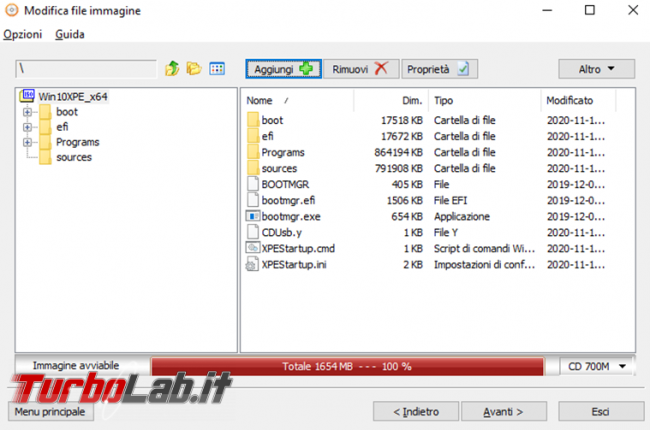
Task: Click the Rimuovi button
Action: [x=361, y=69]
